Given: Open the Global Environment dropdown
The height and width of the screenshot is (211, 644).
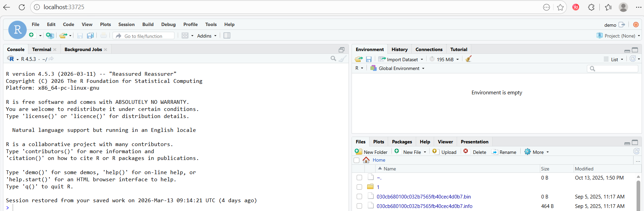Looking at the screenshot, I should [x=397, y=68].
